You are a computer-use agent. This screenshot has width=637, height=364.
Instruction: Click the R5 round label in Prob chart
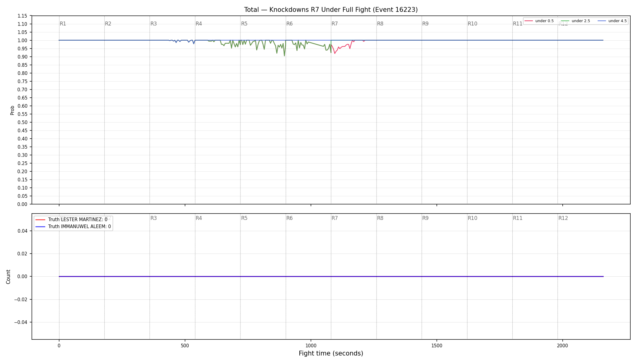click(244, 24)
